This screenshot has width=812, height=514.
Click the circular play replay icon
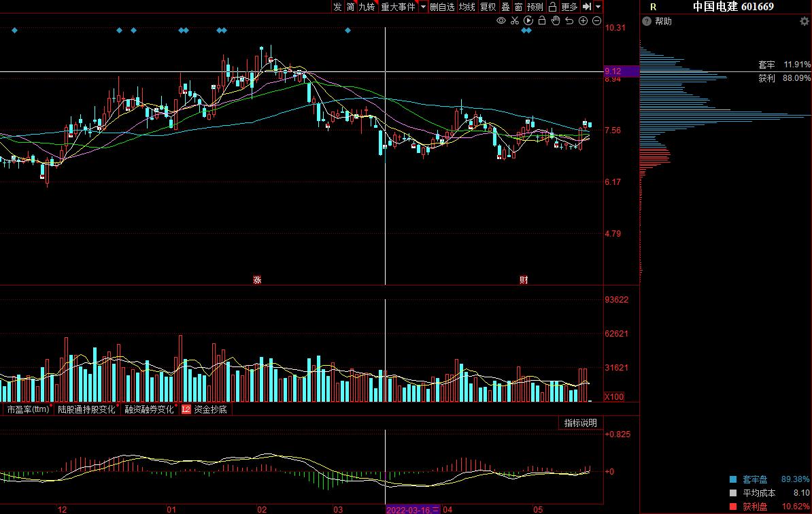pyautogui.click(x=528, y=21)
